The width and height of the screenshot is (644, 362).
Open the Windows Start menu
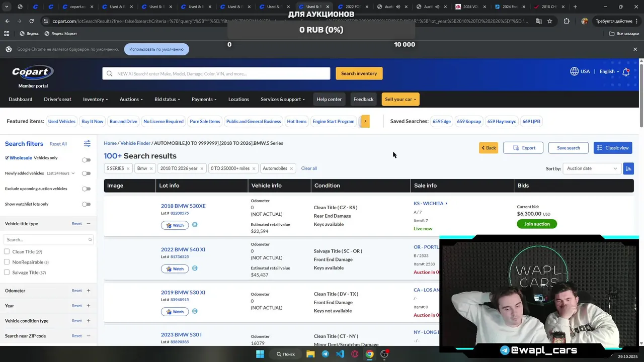[260, 354]
